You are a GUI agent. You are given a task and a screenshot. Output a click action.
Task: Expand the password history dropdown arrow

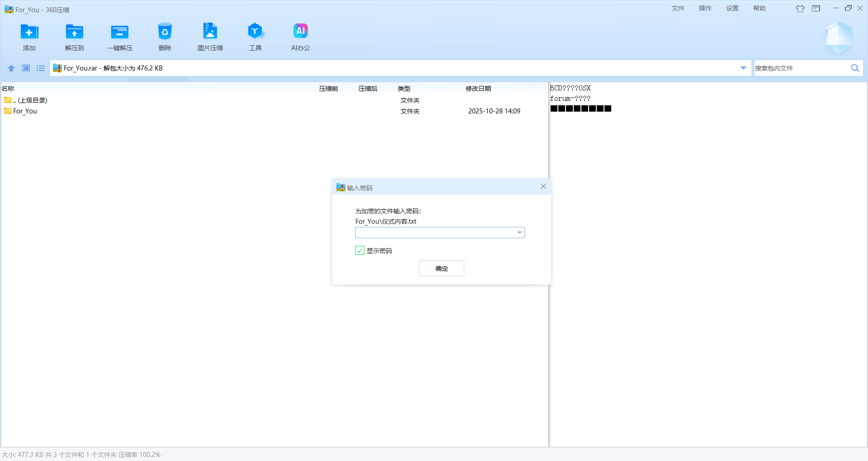click(x=519, y=233)
